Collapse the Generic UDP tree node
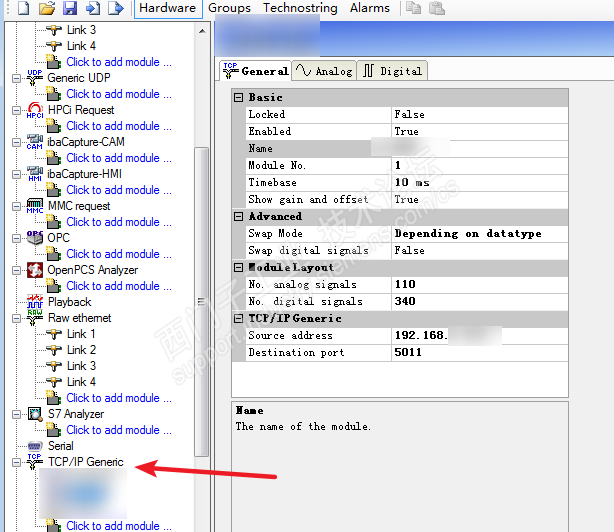Image resolution: width=614 pixels, height=532 pixels. (x=16, y=79)
